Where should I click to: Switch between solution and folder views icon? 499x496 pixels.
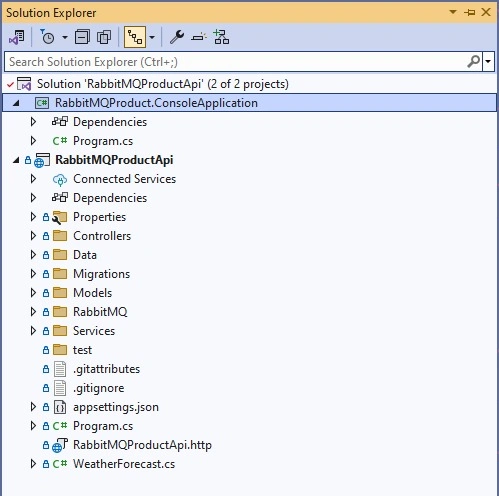[x=17, y=37]
